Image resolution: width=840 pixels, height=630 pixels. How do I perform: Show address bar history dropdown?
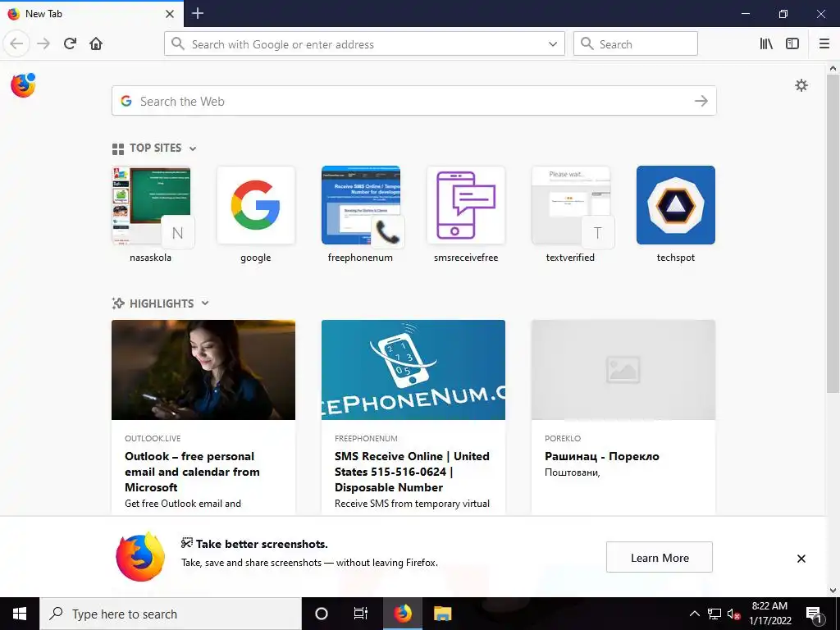point(553,44)
